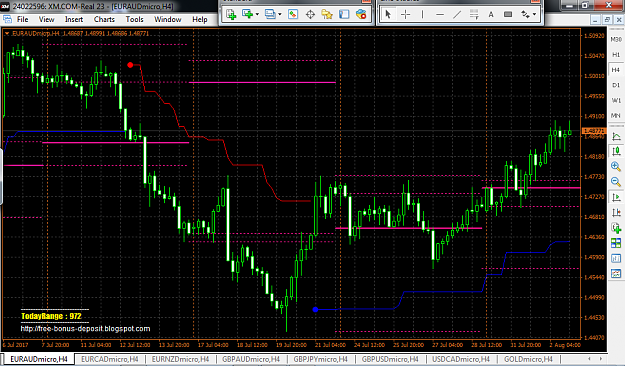Activate the standard arrow cursor mode

(x=388, y=15)
